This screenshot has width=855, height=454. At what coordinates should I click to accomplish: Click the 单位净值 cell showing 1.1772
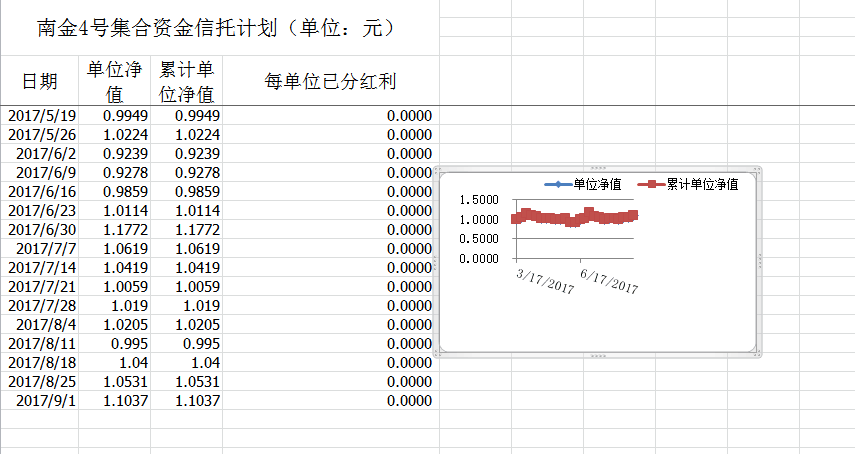tap(115, 230)
